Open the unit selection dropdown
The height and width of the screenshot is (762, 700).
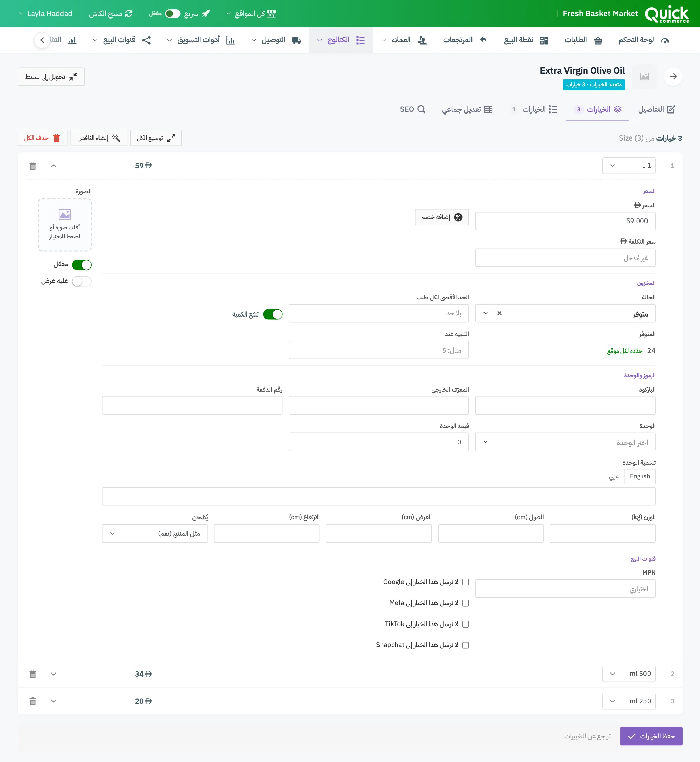(565, 442)
